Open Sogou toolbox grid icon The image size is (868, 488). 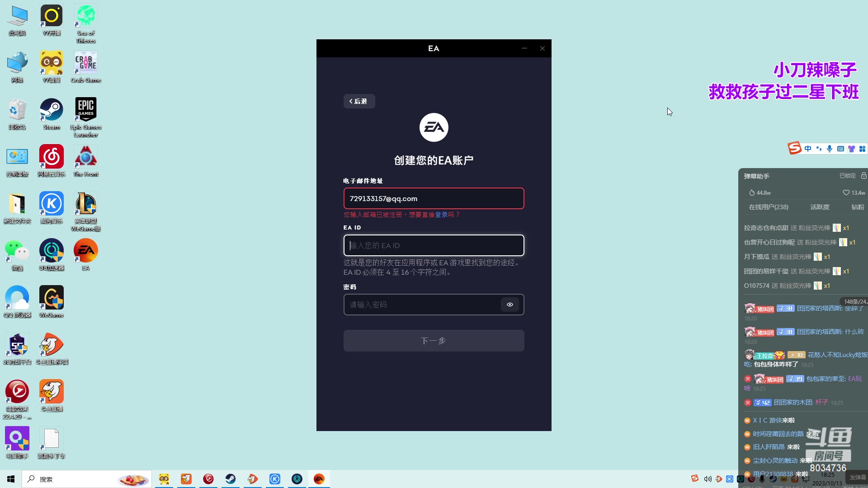[x=862, y=149]
